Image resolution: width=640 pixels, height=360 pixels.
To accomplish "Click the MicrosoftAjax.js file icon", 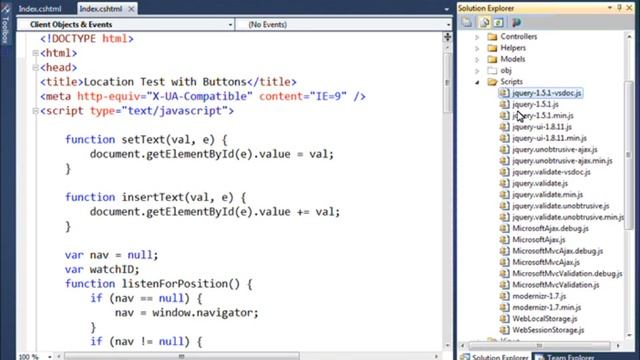I will (x=504, y=240).
